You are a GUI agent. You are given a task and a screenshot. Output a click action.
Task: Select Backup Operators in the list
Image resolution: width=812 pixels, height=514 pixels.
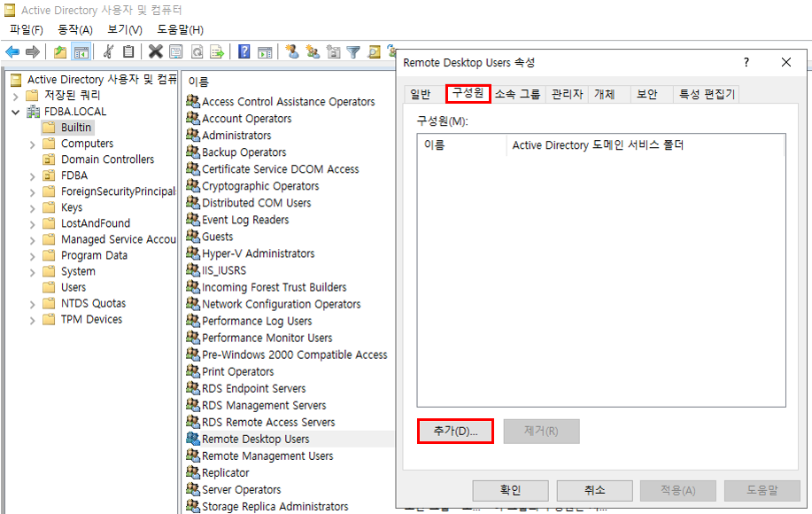(x=244, y=152)
